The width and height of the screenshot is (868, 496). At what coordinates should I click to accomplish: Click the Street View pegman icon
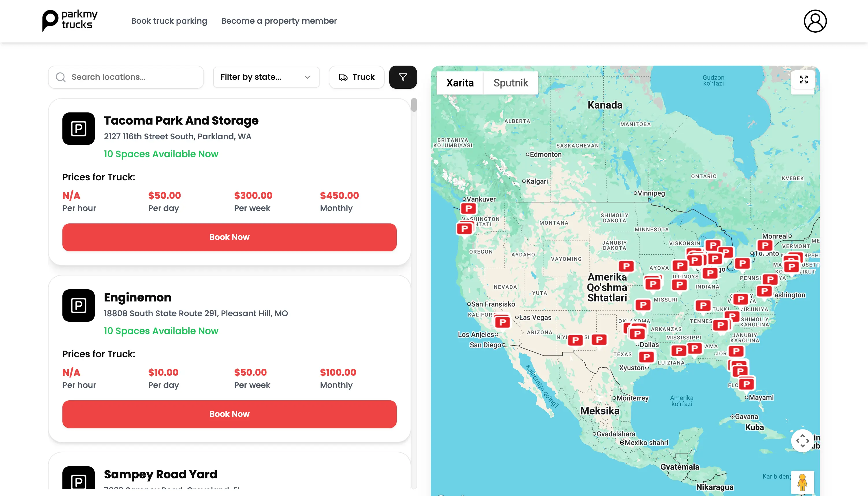802,482
